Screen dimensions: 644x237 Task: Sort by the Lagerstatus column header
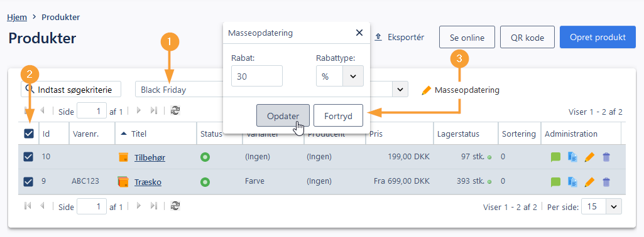tap(458, 134)
